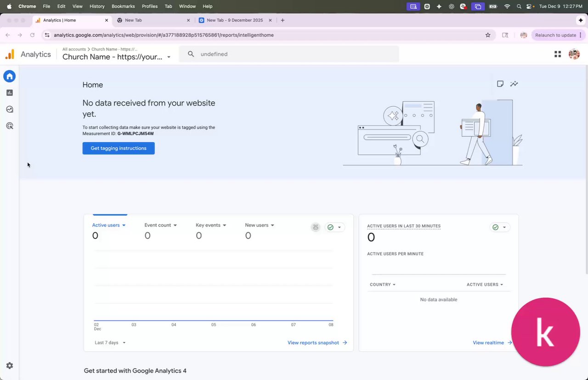The height and width of the screenshot is (380, 588).
Task: Open the Reports bar-chart sidebar icon
Action: [x=10, y=93]
